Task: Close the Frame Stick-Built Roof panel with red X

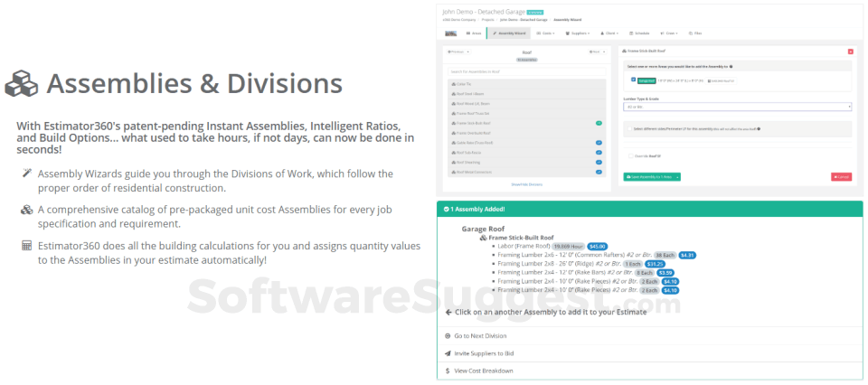Action: pyautogui.click(x=850, y=52)
